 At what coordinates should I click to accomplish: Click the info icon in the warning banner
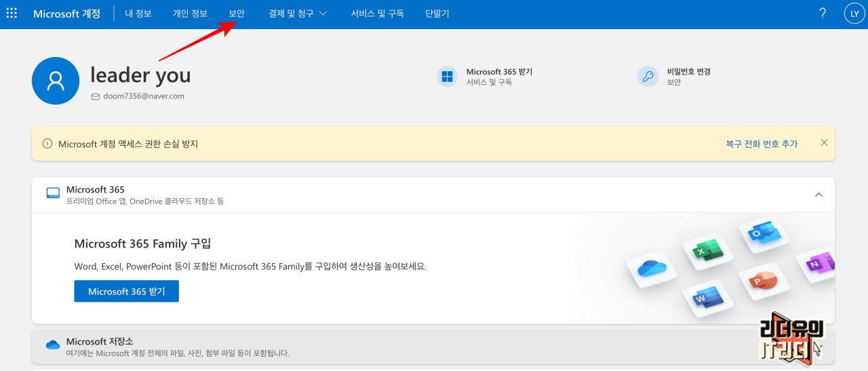click(x=47, y=144)
